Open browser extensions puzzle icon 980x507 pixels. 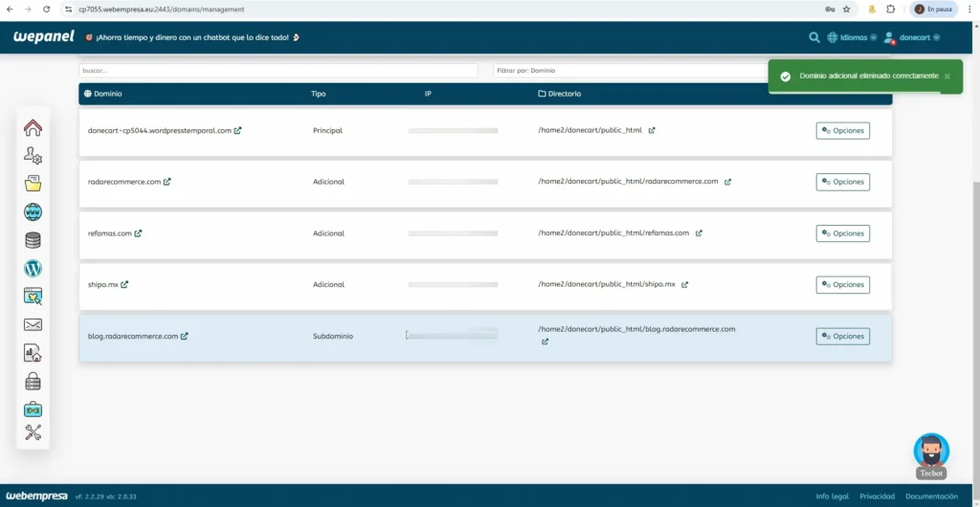(891, 10)
